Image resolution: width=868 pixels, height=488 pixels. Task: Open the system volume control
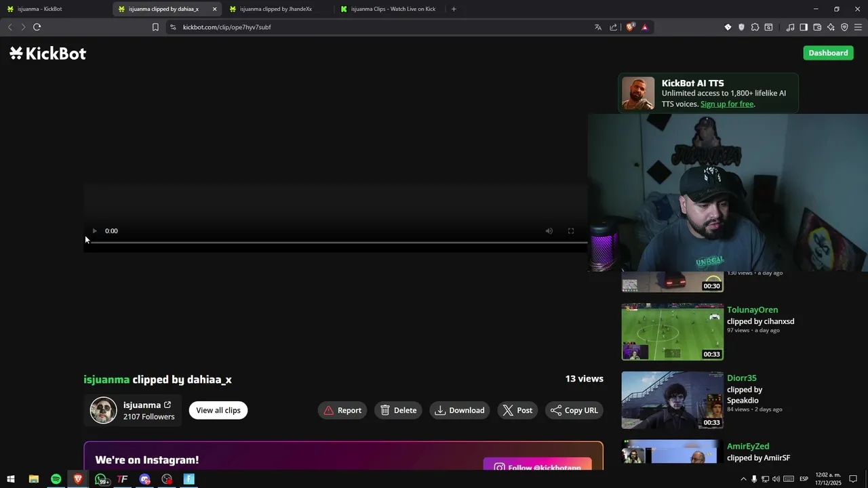pos(776,479)
